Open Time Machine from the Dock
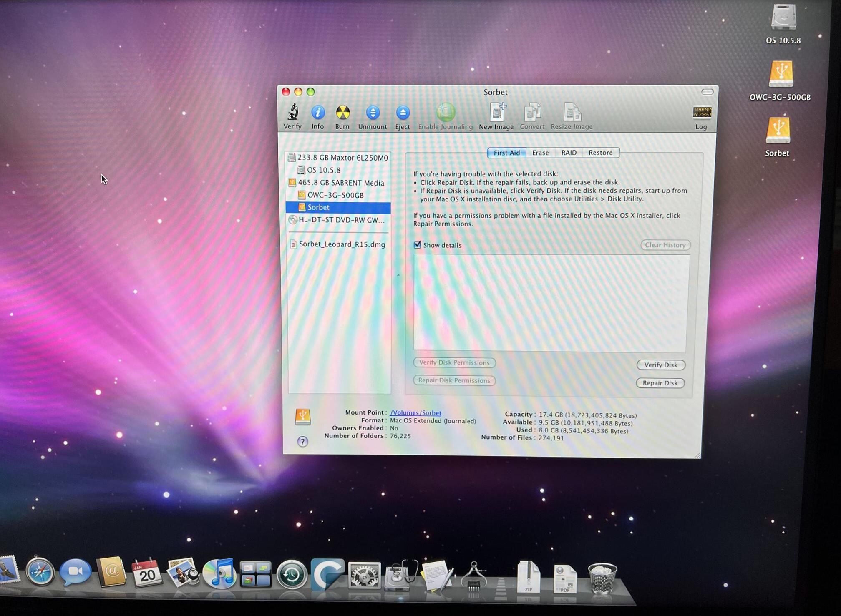Viewport: 841px width, 616px height. pos(292,575)
